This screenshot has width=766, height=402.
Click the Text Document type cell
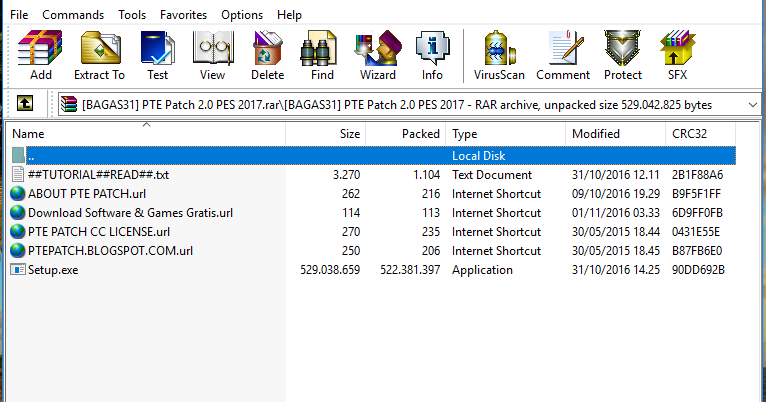click(x=492, y=175)
